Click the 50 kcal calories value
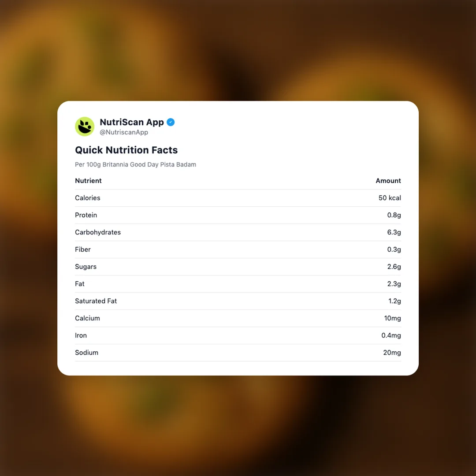476x476 pixels. (390, 198)
